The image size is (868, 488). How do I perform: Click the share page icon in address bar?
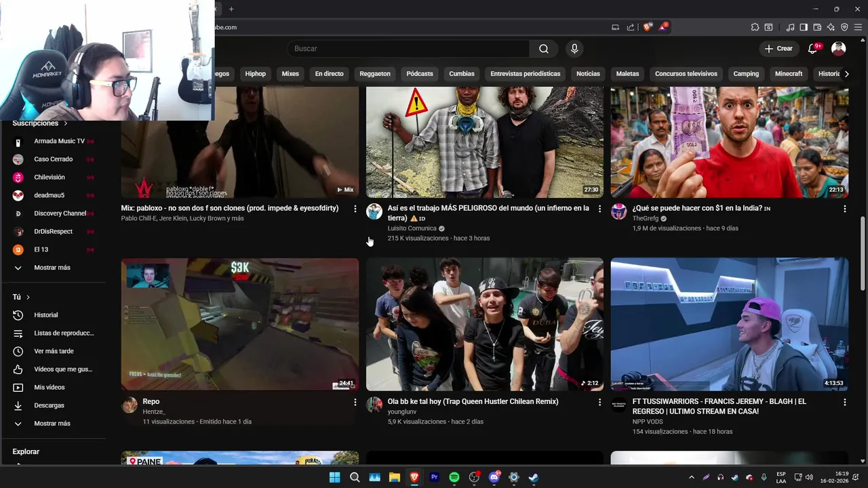click(x=631, y=27)
